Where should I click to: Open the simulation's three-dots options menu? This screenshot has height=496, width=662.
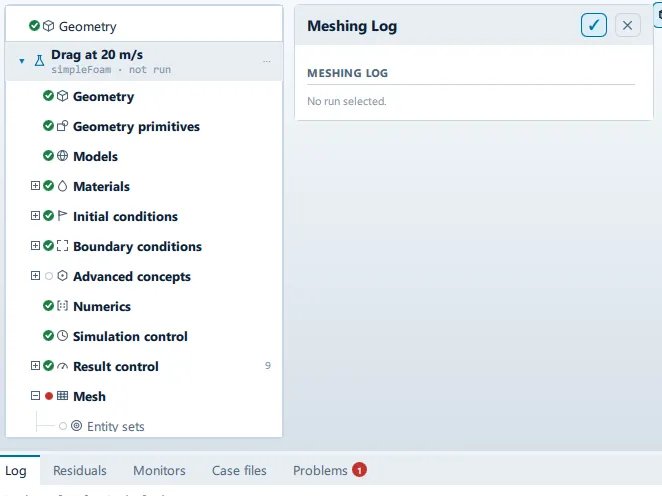pos(266,62)
